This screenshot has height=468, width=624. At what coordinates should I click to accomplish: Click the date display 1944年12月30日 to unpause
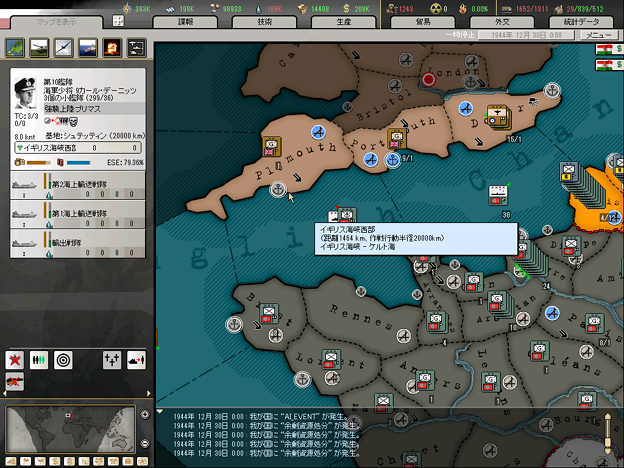coord(526,35)
